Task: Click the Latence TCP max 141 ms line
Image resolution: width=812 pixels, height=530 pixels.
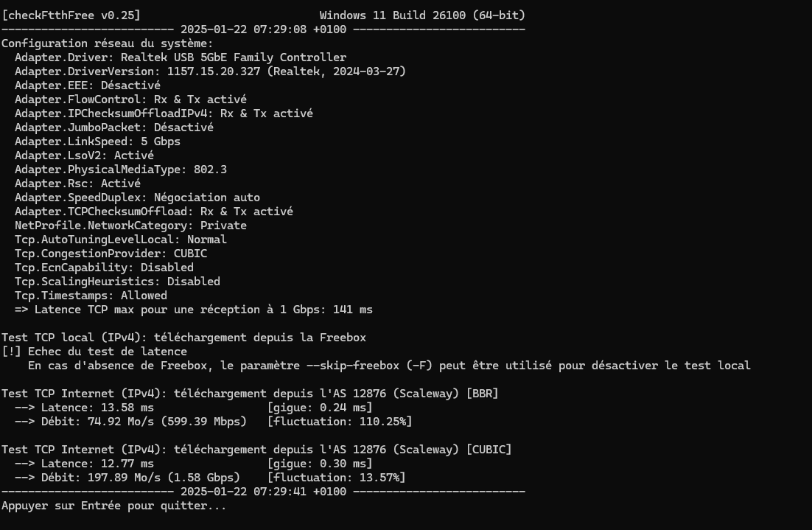Action: pos(194,310)
